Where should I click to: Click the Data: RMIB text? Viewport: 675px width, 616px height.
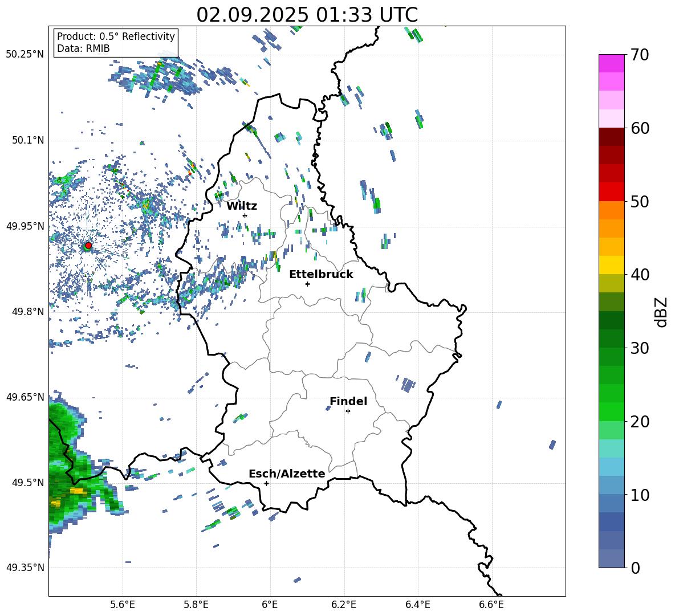[x=83, y=48]
